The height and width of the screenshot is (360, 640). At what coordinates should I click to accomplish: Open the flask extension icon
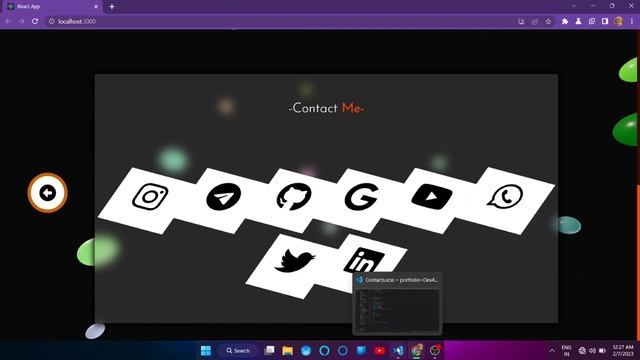pyautogui.click(x=578, y=21)
